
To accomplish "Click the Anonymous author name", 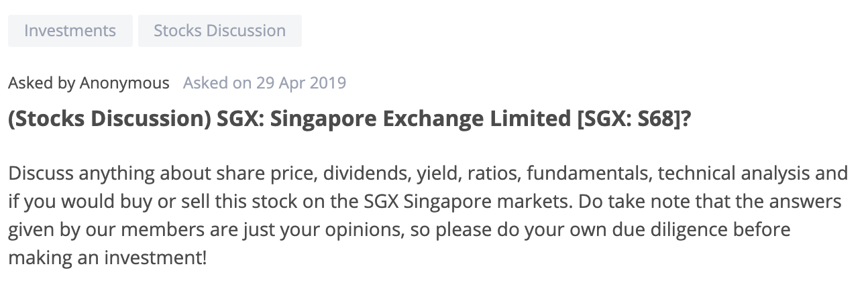I will coord(125,83).
